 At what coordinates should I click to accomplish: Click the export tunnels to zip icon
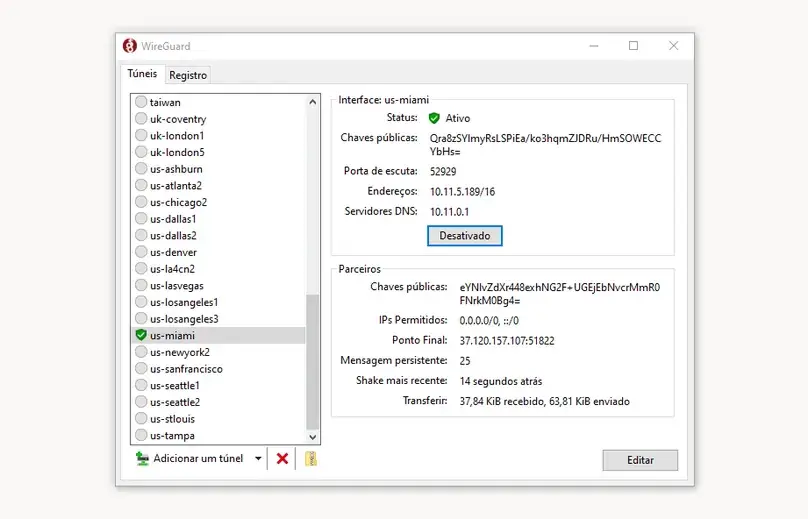point(311,458)
